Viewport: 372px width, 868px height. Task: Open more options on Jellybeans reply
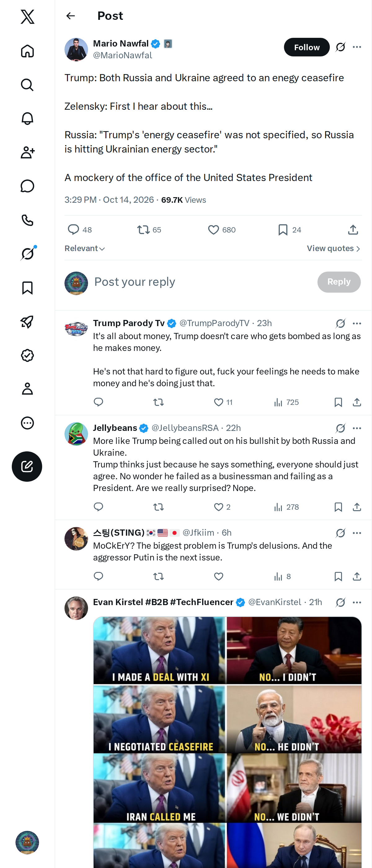coord(357,428)
